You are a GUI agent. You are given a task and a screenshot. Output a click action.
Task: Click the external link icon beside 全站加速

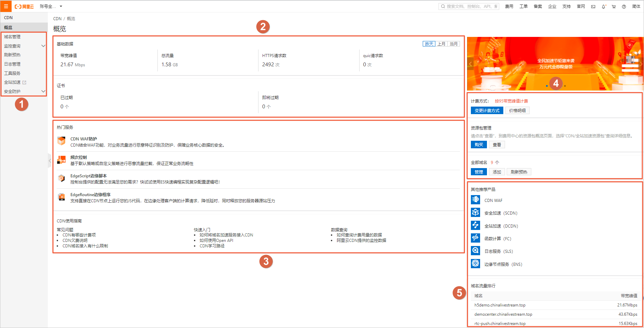tap(24, 82)
